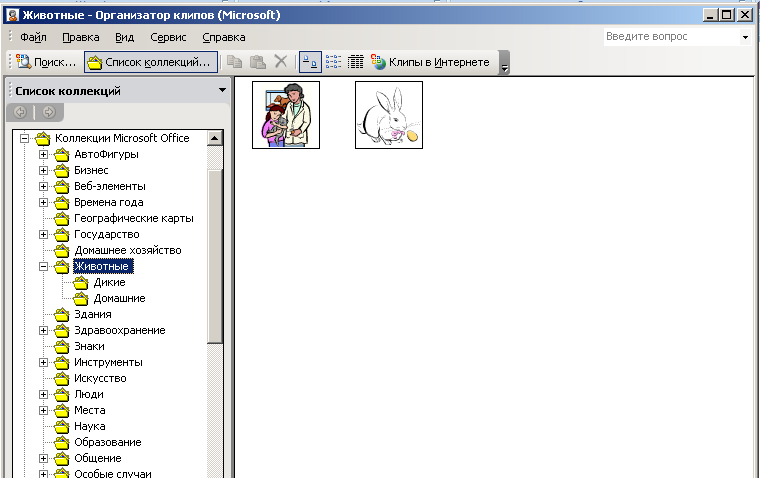
Task: Open the Файл menu
Action: [33, 37]
